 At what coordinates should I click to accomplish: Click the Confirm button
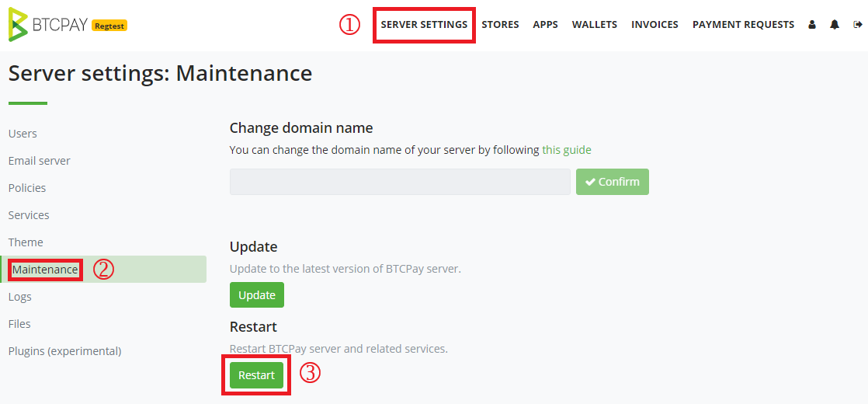tap(613, 182)
